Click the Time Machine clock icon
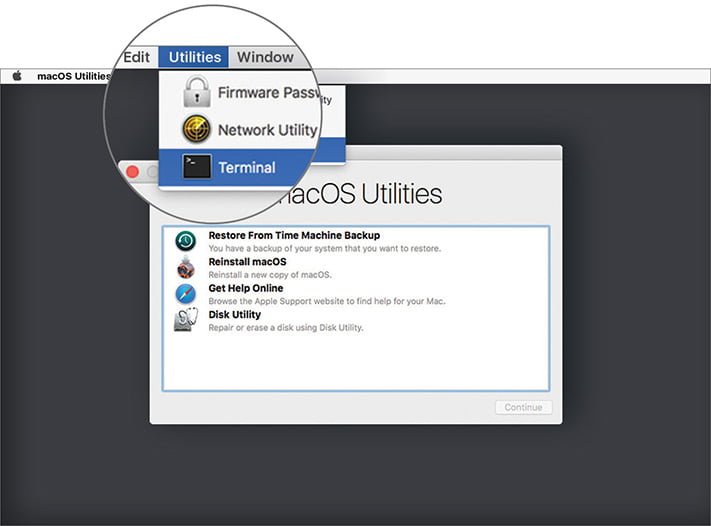The height and width of the screenshot is (526, 711). 185,241
